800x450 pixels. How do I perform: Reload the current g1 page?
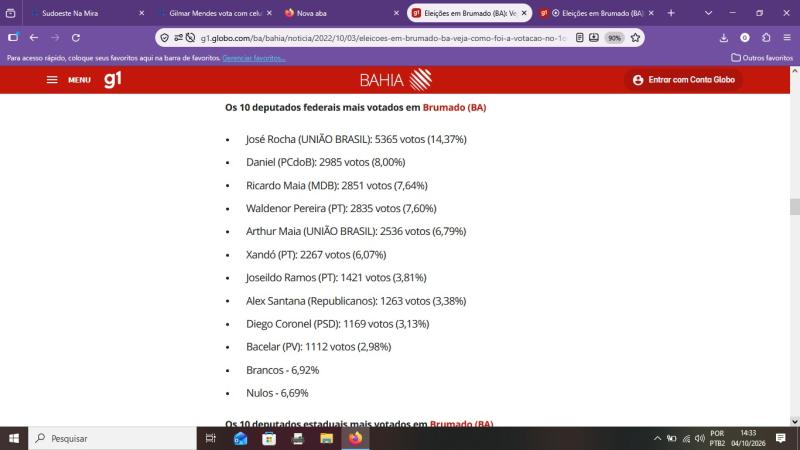(x=76, y=38)
